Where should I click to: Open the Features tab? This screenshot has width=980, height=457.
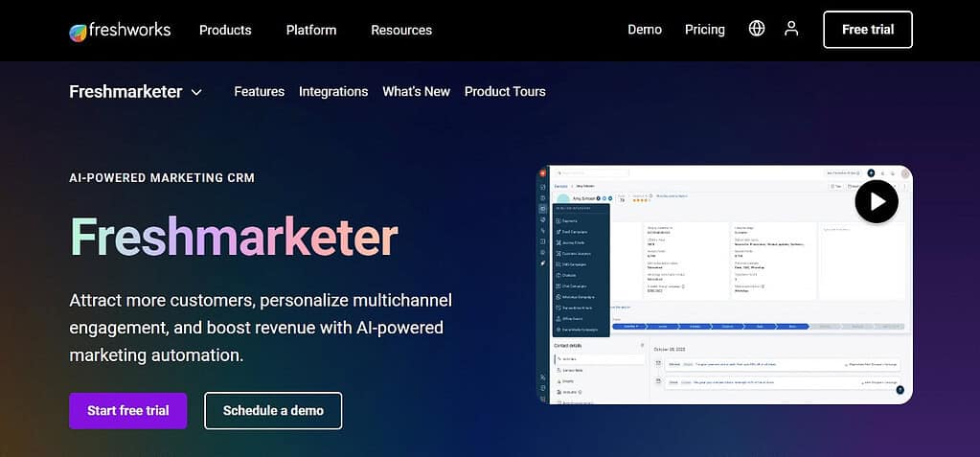point(259,91)
